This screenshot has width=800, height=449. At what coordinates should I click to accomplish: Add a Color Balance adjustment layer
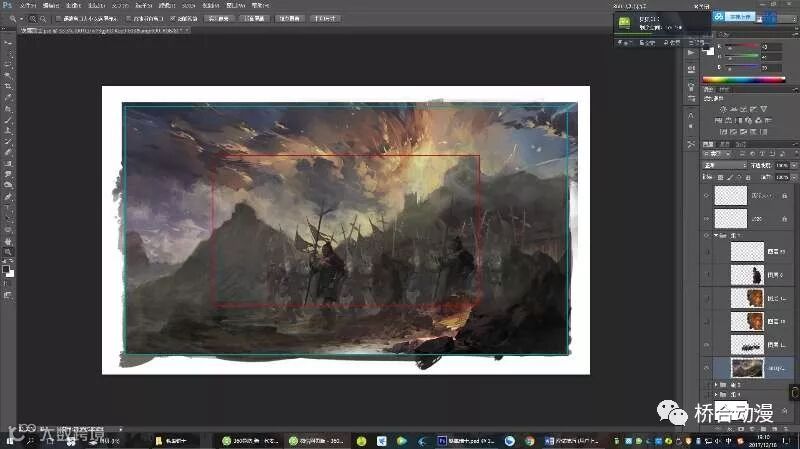click(x=728, y=120)
